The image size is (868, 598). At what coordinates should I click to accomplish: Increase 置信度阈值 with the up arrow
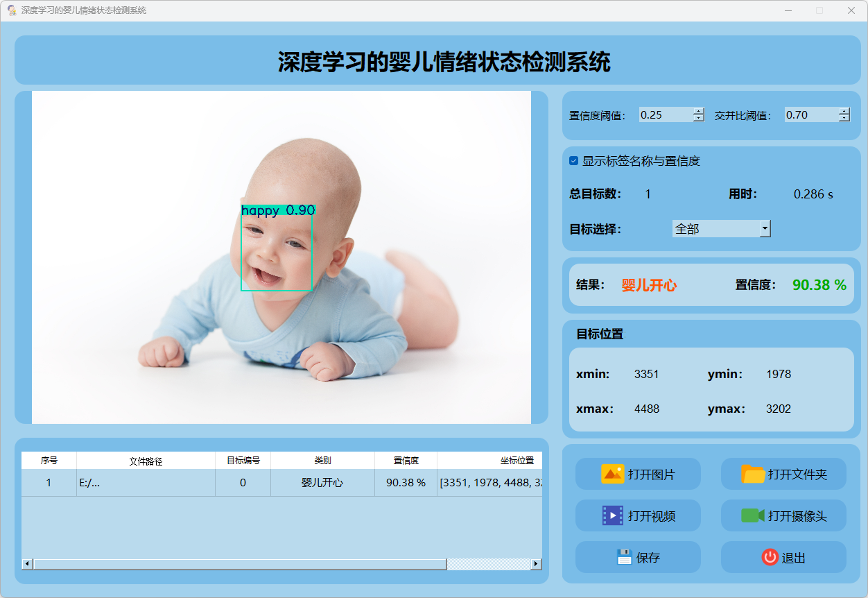coord(698,111)
